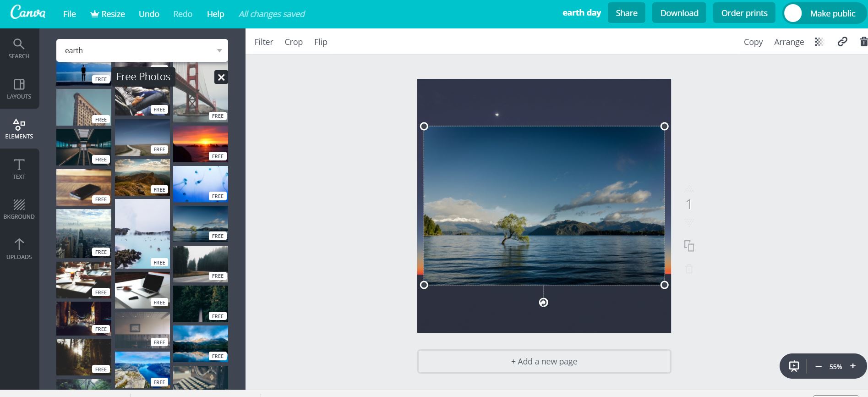
Task: Open the Bkground panel
Action: coord(19,209)
